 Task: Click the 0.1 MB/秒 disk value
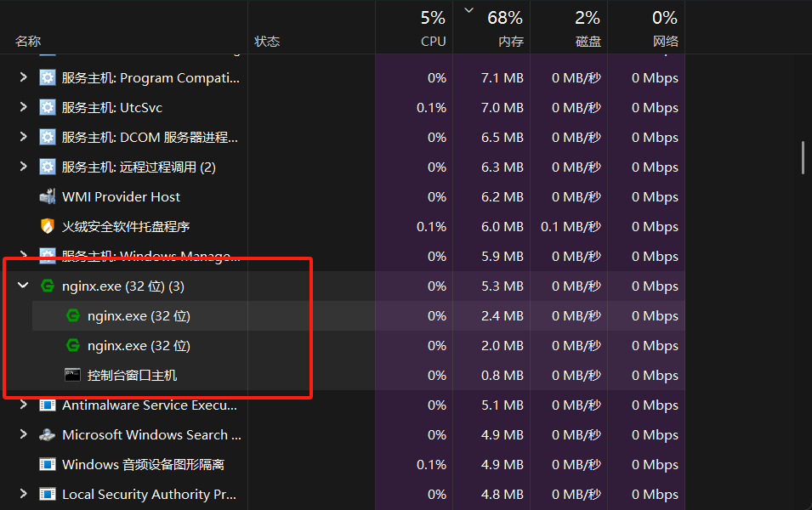tap(571, 226)
